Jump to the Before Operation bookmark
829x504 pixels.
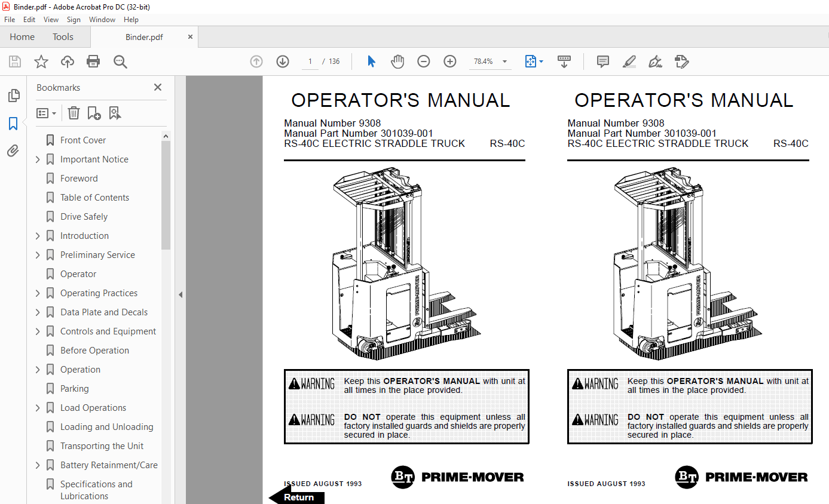tap(94, 351)
